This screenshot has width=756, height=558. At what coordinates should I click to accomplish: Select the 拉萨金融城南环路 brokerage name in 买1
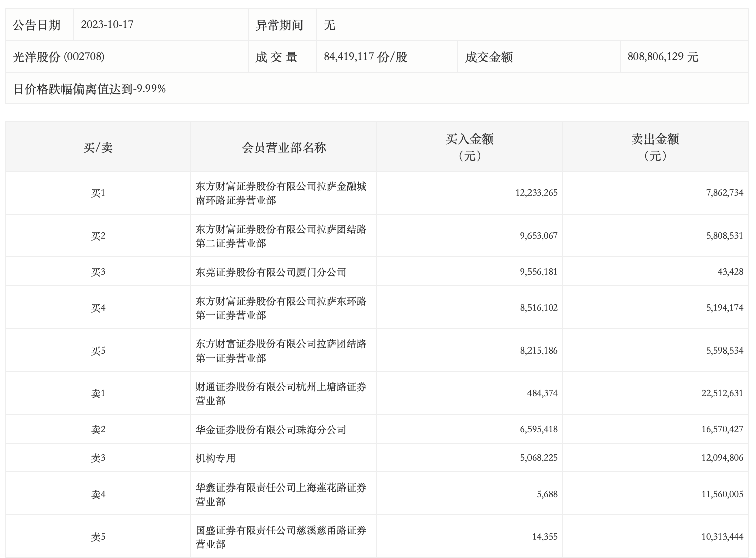point(281,193)
